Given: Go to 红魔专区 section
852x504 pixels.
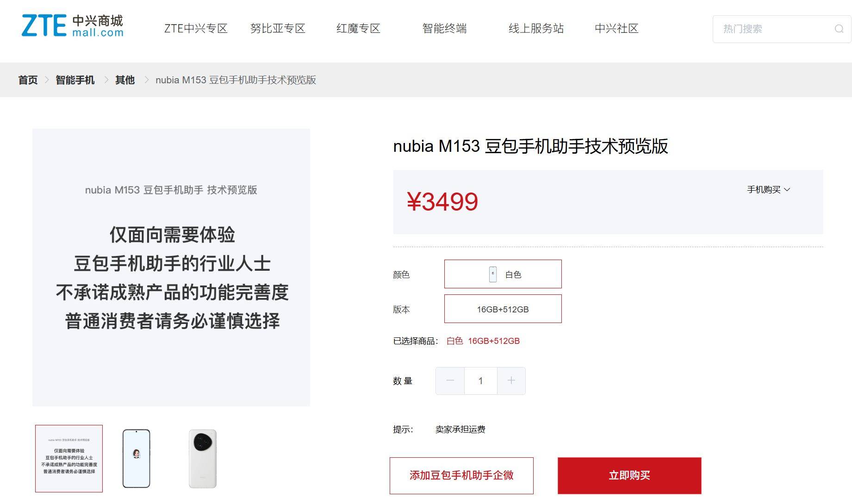Looking at the screenshot, I should point(358,29).
